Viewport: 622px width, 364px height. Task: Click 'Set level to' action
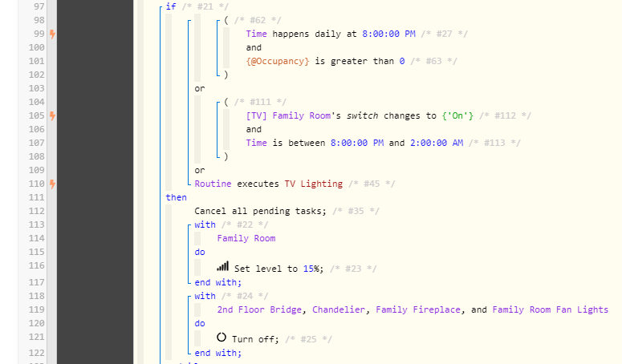pyautogui.click(x=266, y=269)
